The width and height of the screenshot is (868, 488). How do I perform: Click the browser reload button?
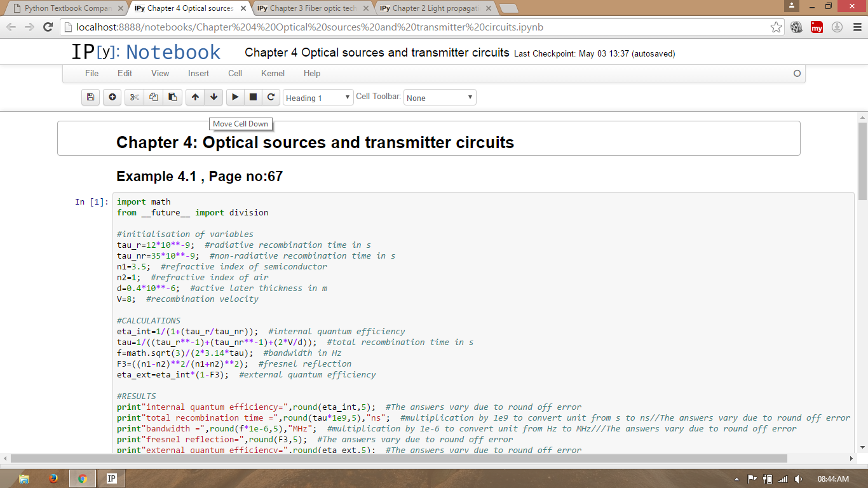click(48, 27)
